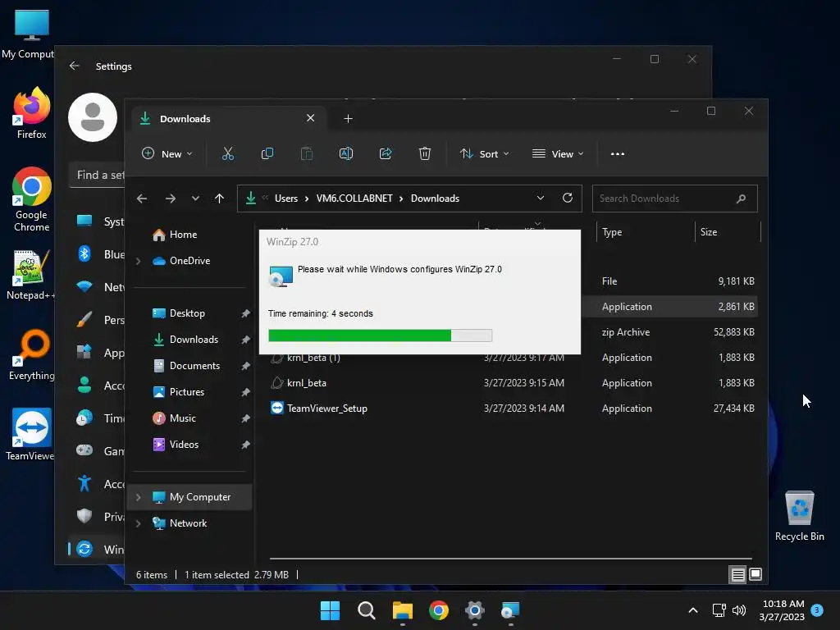Open Firefox desktop shortcut
840x630 pixels.
coord(32,113)
